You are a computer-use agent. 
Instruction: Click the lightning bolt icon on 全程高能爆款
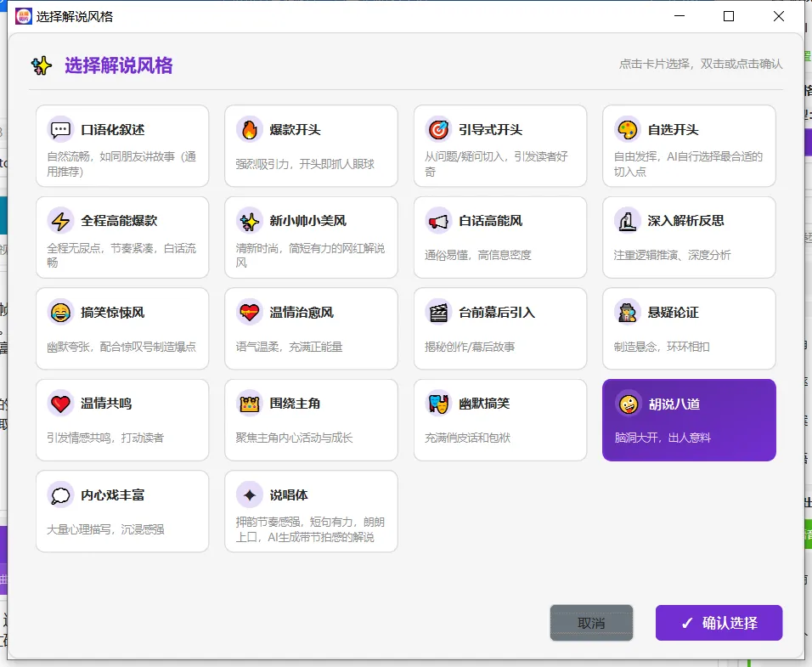(60, 221)
